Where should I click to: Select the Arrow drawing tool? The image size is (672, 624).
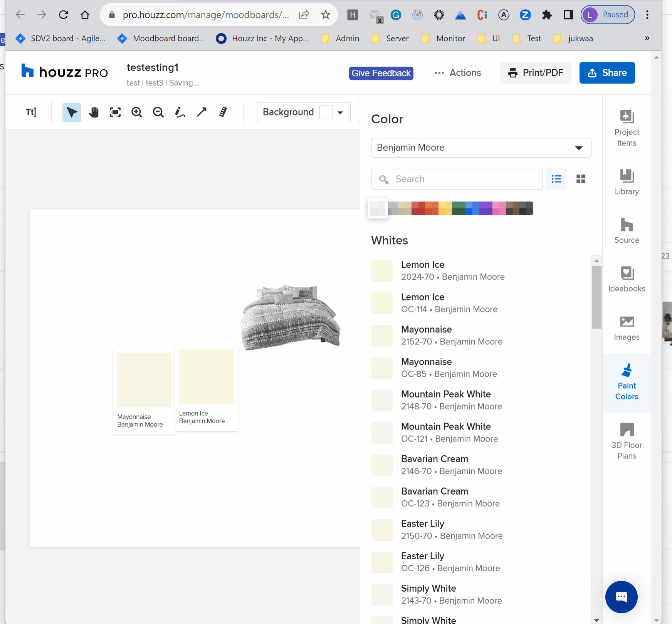coord(202,112)
